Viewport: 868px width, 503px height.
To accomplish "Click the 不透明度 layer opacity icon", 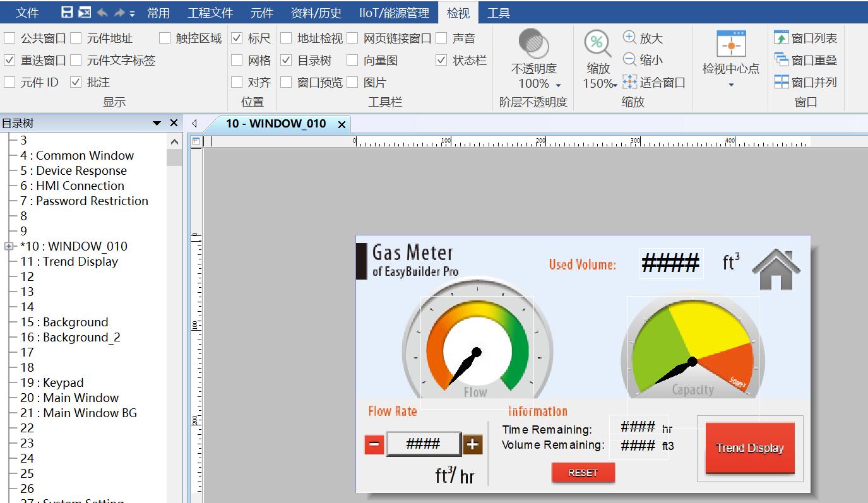I will (x=533, y=43).
